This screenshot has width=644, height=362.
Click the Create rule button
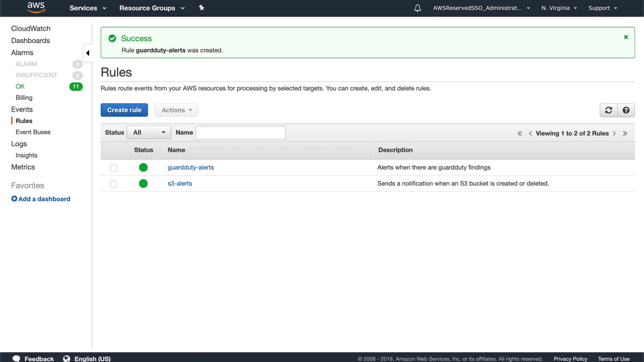coord(124,110)
